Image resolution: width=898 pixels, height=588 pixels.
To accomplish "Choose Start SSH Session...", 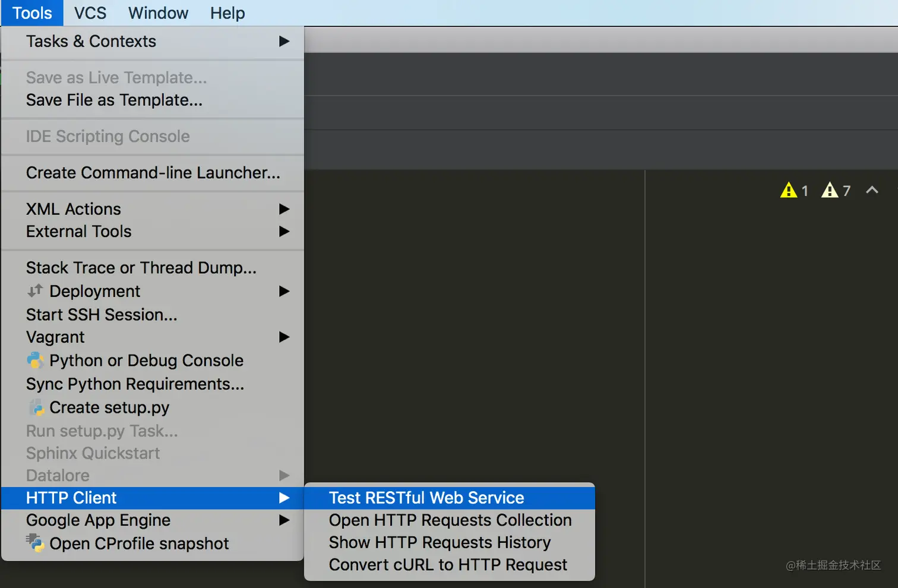I will coord(153,314).
